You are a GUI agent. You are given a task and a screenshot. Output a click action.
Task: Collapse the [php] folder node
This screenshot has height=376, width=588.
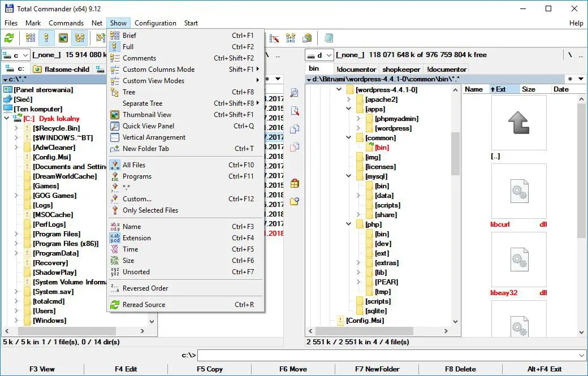(348, 224)
